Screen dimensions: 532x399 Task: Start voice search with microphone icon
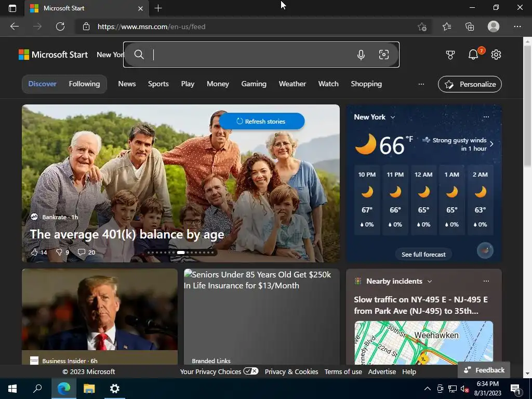361,55
